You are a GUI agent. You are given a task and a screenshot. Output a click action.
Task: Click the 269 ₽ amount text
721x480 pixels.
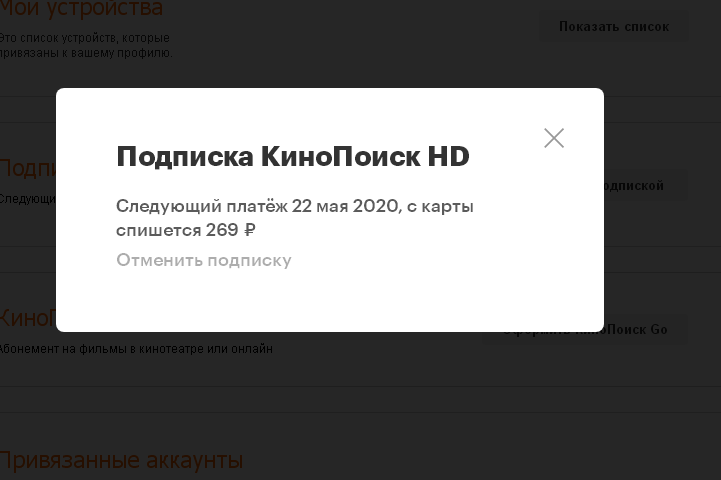pos(230,230)
